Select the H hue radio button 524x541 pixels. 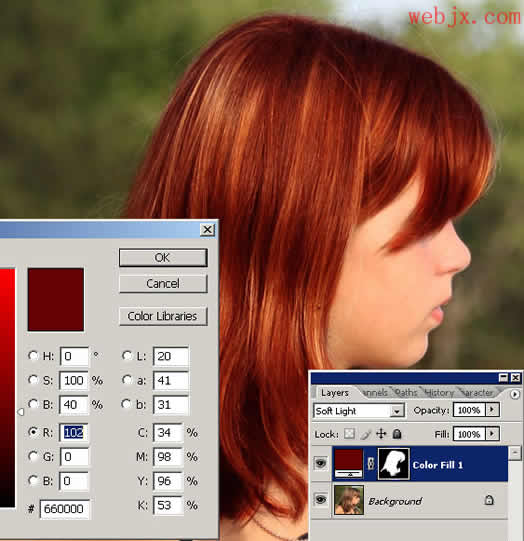point(33,355)
